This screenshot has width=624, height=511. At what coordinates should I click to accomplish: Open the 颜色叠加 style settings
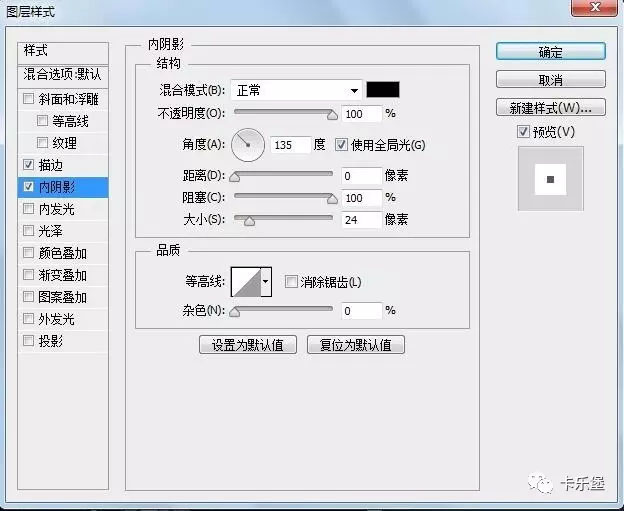pos(63,253)
